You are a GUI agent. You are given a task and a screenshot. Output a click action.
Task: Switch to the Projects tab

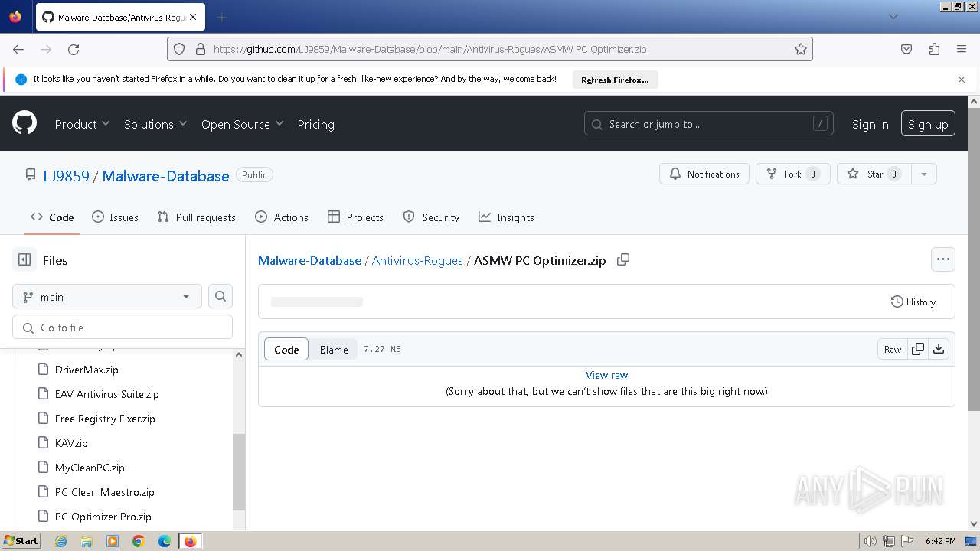(x=355, y=217)
